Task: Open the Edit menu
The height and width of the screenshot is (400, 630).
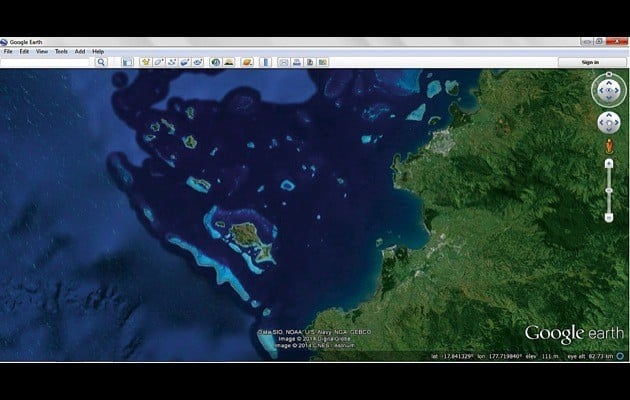Action: [24, 51]
